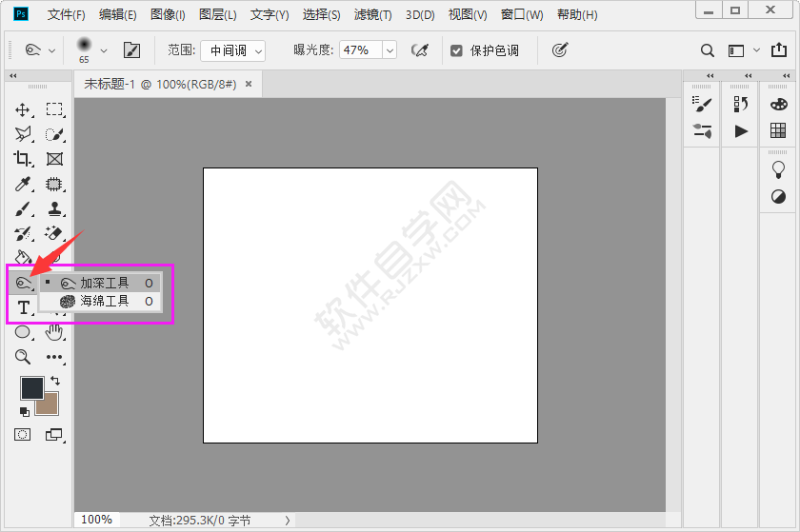Choose 海绵工具 from the flyout
This screenshot has height=532, width=800.
coord(101,301)
